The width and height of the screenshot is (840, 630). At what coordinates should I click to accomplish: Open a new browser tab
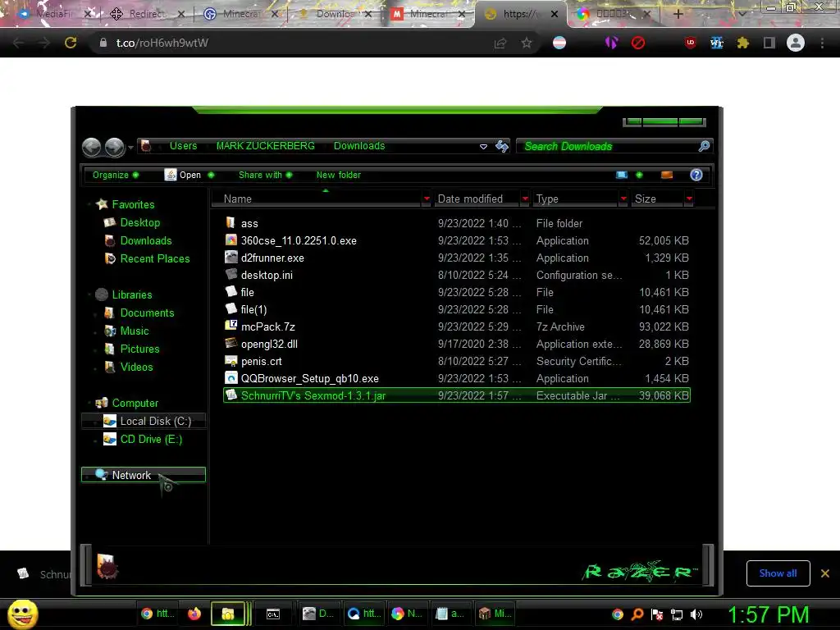tap(678, 14)
